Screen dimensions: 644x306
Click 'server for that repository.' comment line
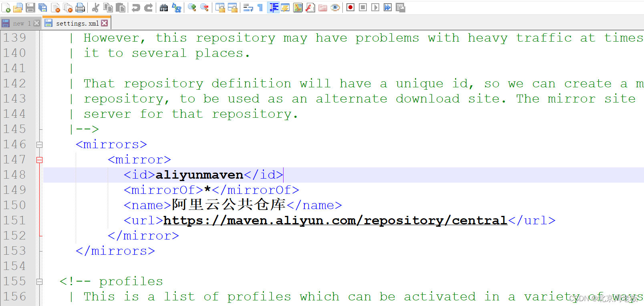pyautogui.click(x=191, y=114)
